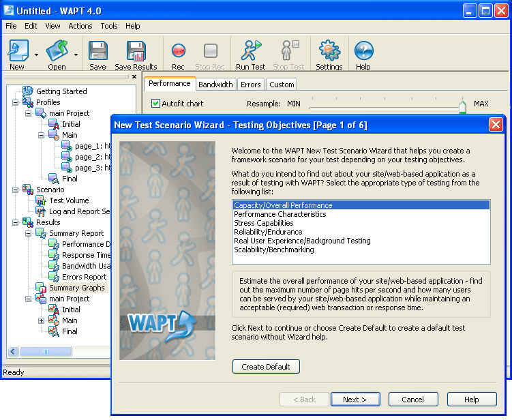Click the New project toolbar icon
The width and height of the screenshot is (512, 420).
(x=18, y=50)
